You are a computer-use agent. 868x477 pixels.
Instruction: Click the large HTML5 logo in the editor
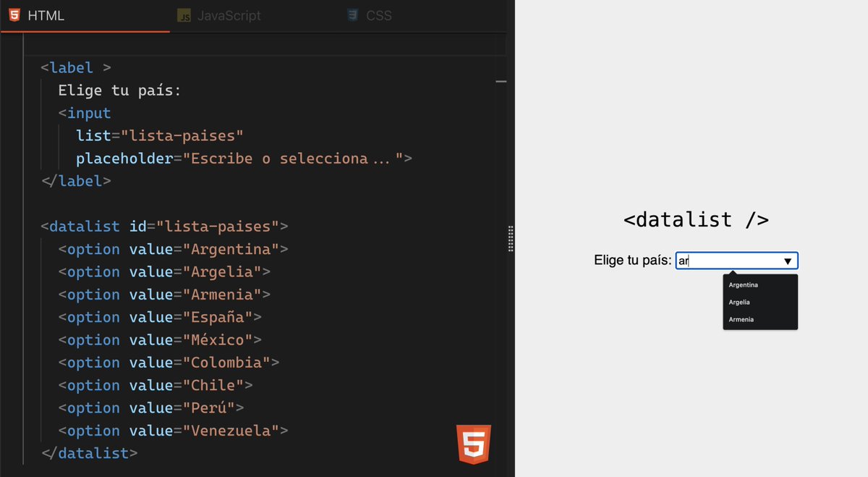tap(474, 444)
